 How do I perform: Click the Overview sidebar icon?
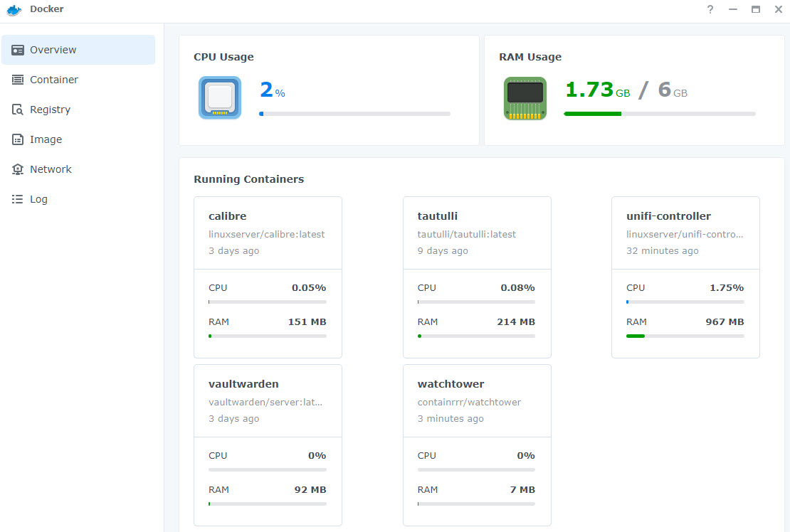(18, 50)
